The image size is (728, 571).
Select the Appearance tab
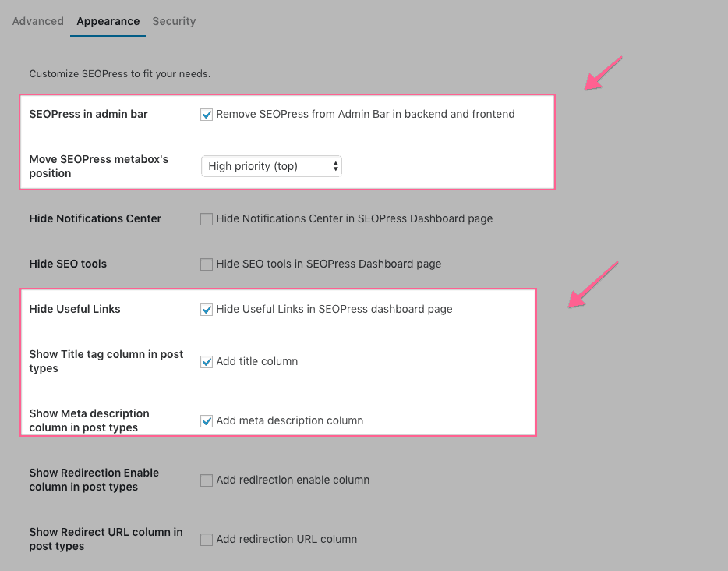point(108,21)
